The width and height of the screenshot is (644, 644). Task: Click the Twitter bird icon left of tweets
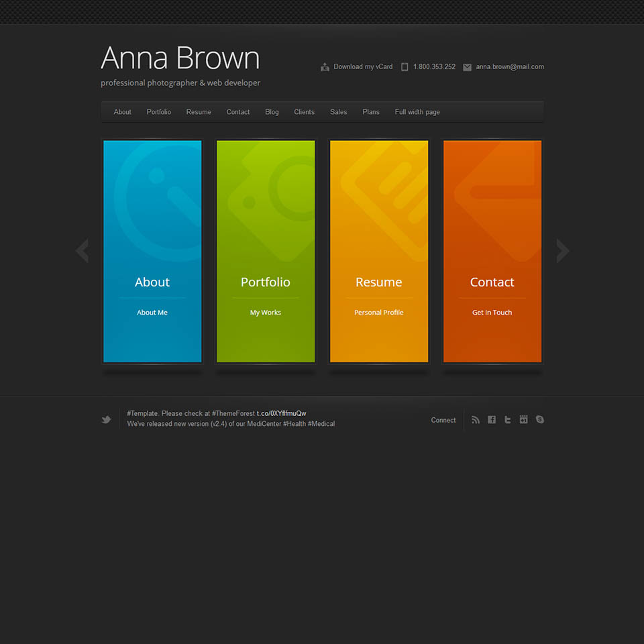(x=106, y=420)
